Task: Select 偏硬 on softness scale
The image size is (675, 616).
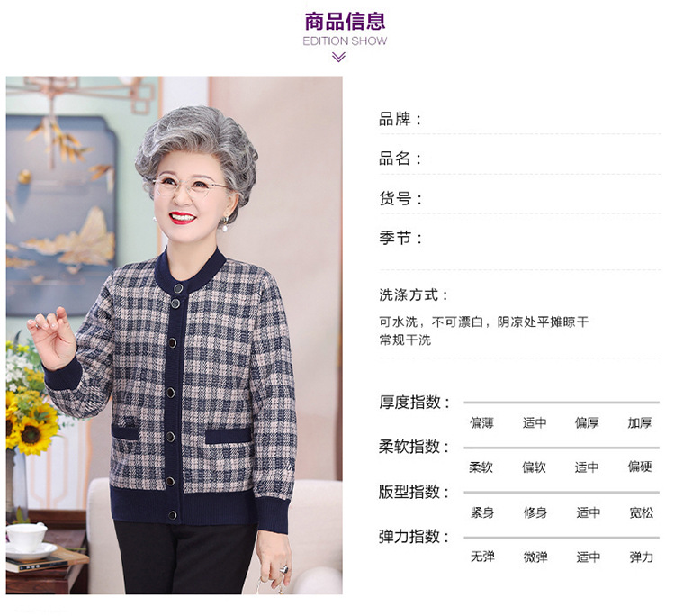Action: 640,467
